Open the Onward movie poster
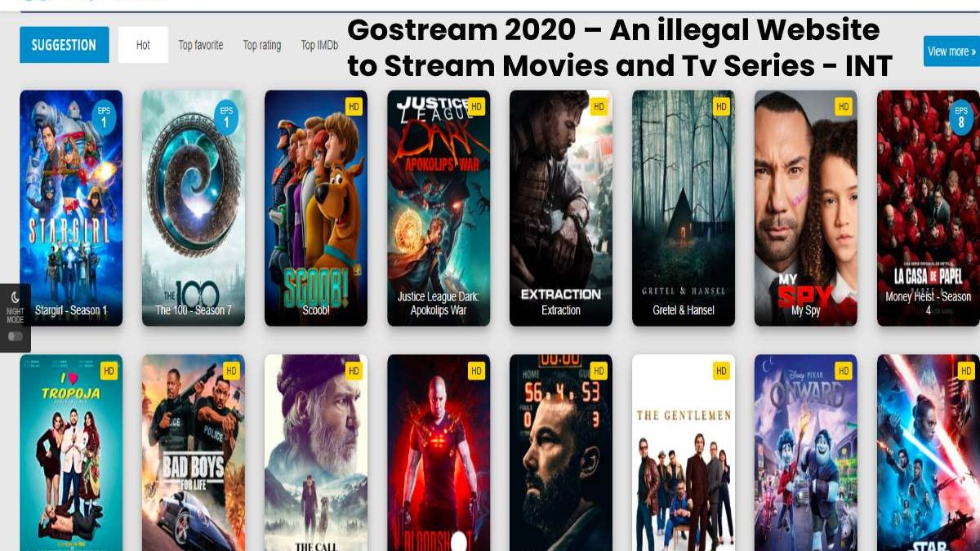Screen dimensions: 980x551 (x=806, y=452)
